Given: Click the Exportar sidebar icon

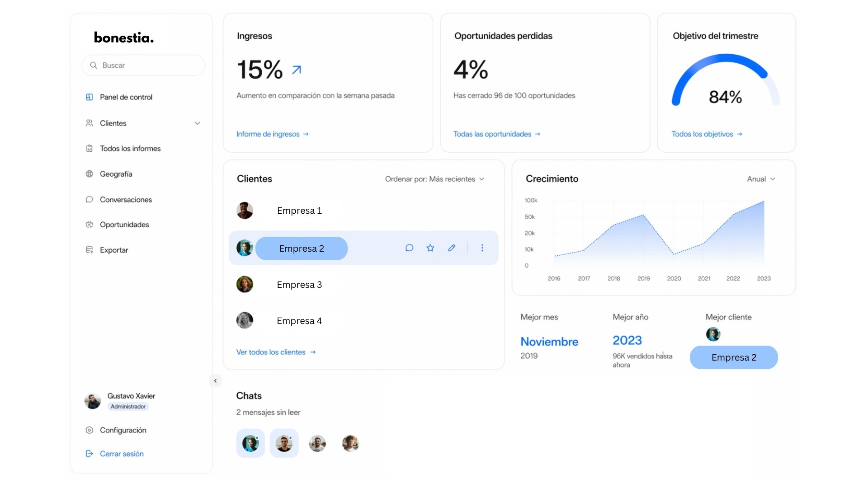Looking at the screenshot, I should 89,250.
